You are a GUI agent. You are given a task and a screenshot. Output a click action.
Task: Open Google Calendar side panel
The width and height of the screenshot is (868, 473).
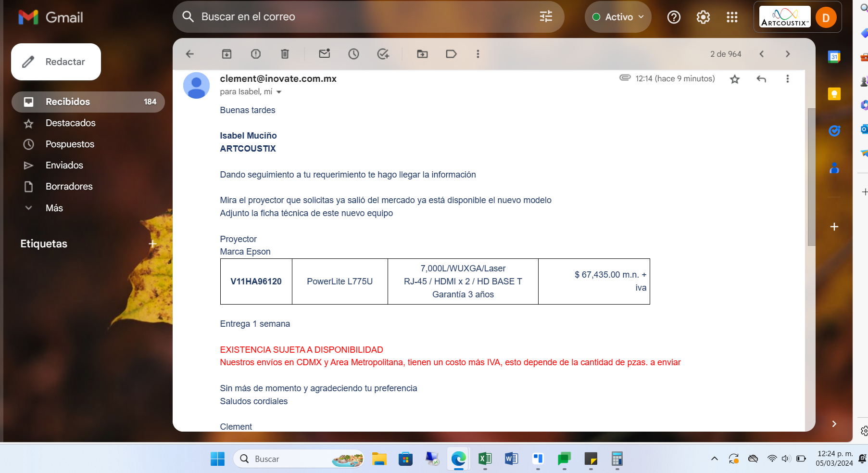click(834, 57)
